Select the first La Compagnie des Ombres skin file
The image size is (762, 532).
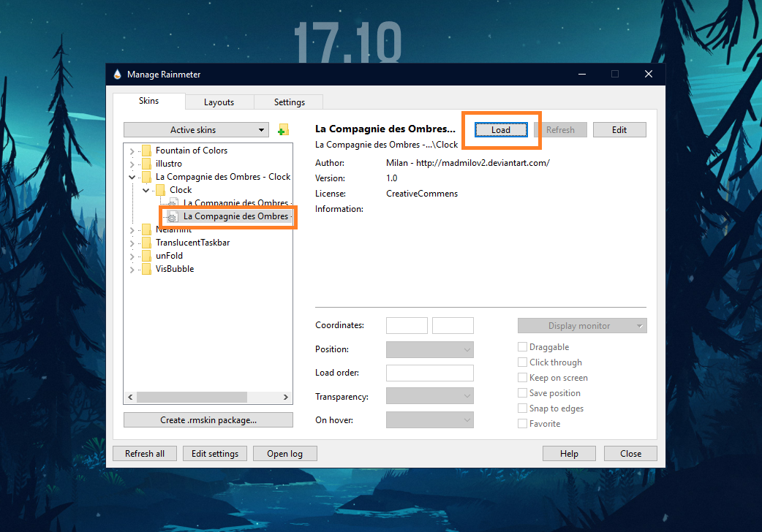[x=237, y=203]
